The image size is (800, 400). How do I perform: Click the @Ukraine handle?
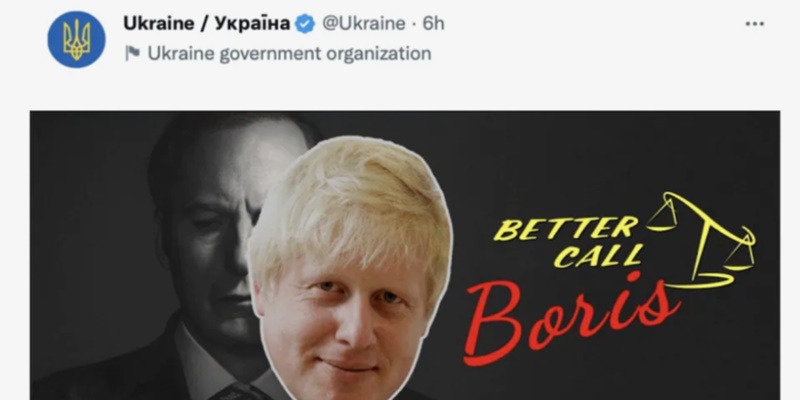click(364, 23)
